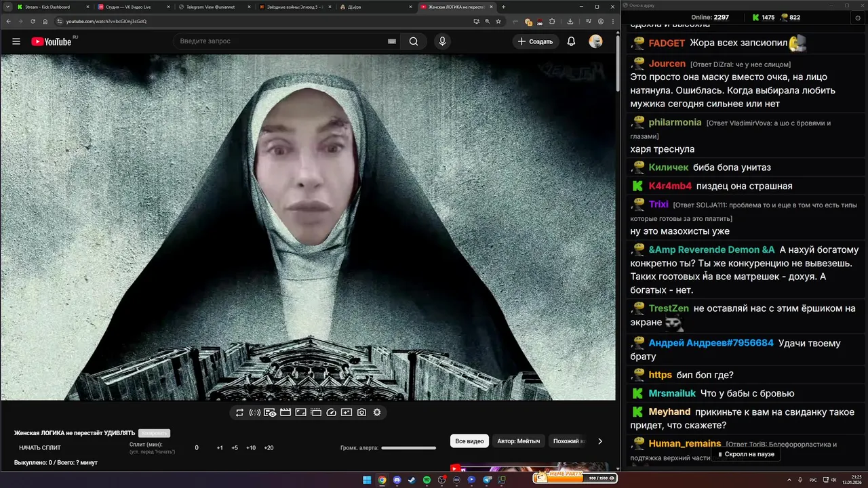Bookmark this page with the star icon
Image resolution: width=868 pixels, height=488 pixels.
(498, 21)
